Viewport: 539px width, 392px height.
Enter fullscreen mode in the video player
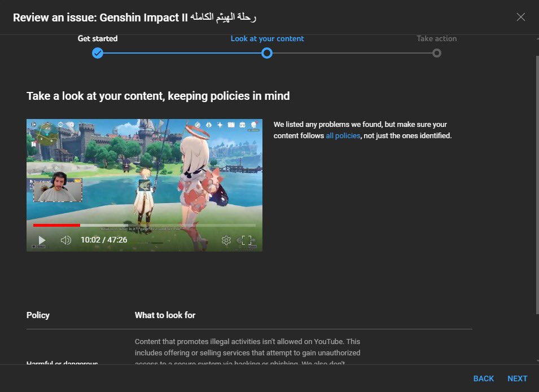(247, 240)
